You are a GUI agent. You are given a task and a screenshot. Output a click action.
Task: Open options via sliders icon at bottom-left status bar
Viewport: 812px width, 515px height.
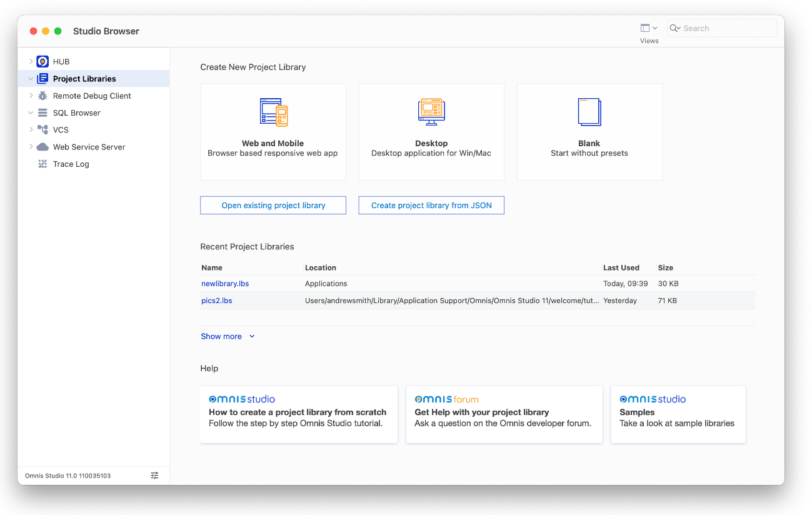click(x=155, y=476)
